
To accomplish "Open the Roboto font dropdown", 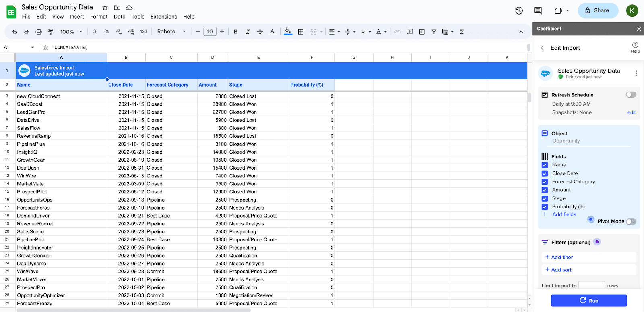I will click(171, 31).
